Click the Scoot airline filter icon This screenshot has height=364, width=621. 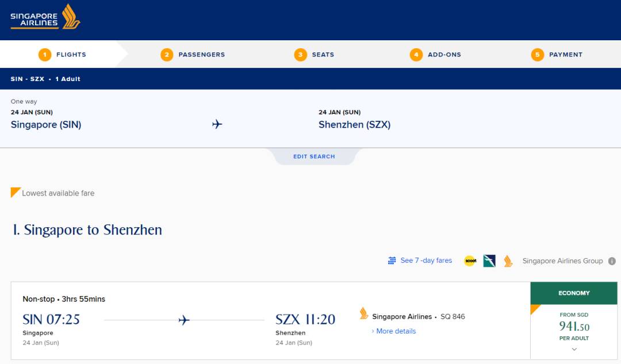pos(470,261)
